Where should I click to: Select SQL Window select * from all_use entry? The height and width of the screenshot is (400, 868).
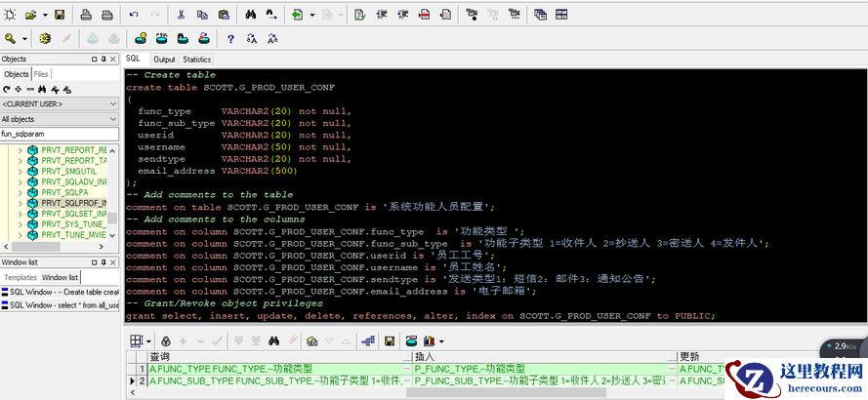(x=60, y=305)
